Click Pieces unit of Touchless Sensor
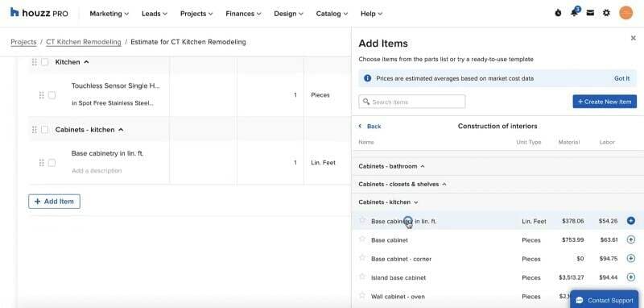The width and height of the screenshot is (644, 308). click(x=320, y=95)
